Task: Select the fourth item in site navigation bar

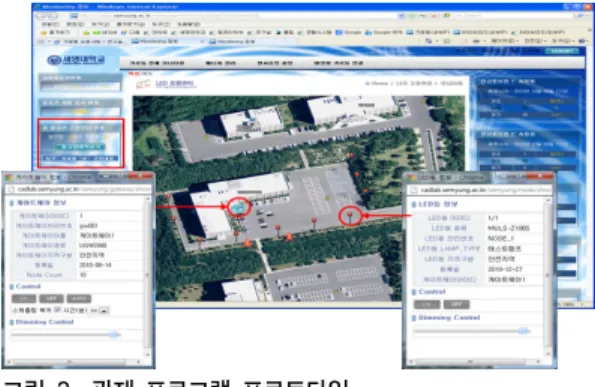Action: click(x=338, y=63)
